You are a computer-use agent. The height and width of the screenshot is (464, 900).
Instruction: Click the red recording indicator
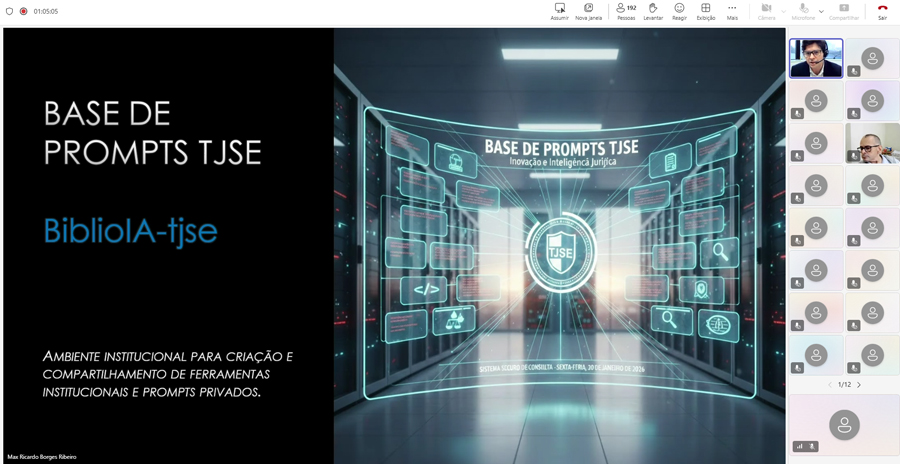click(x=24, y=11)
